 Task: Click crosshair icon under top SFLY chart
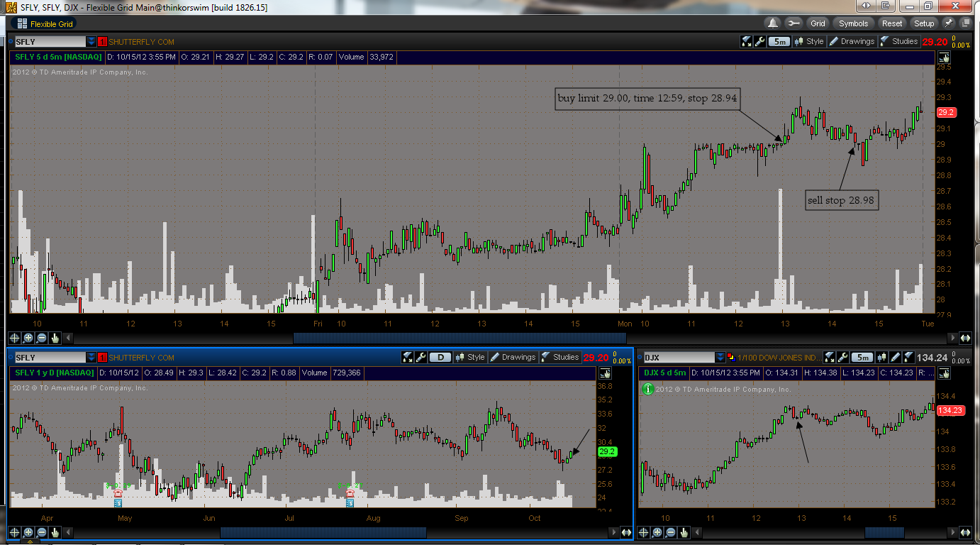[14, 338]
